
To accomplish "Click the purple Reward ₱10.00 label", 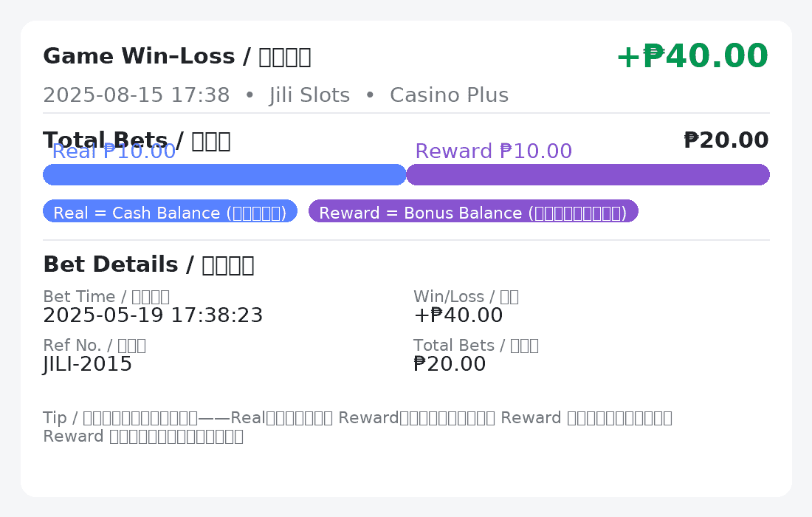I will (x=493, y=151).
